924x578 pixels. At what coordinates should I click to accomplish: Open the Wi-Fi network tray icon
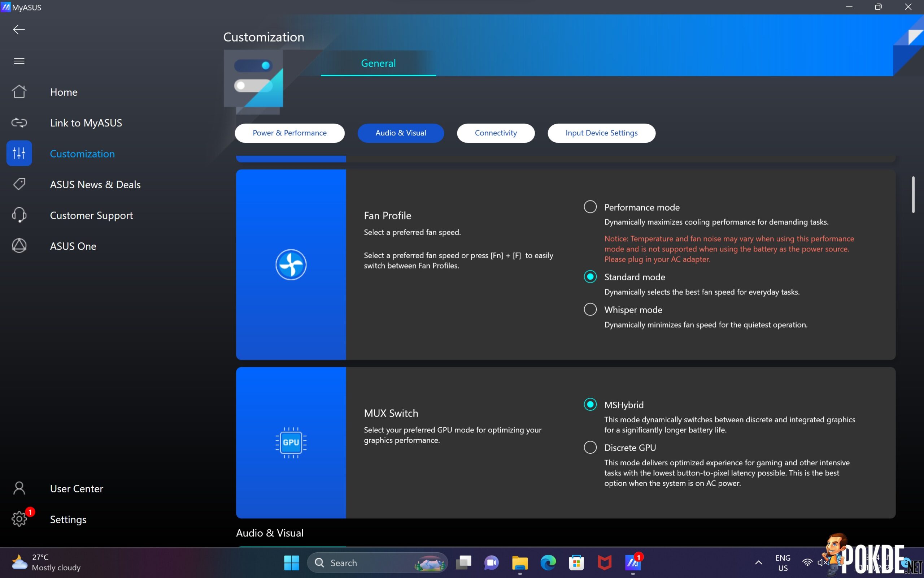coord(807,563)
